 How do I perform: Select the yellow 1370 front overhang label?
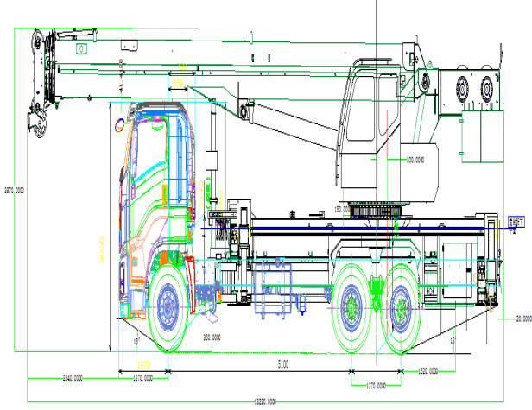(x=143, y=365)
